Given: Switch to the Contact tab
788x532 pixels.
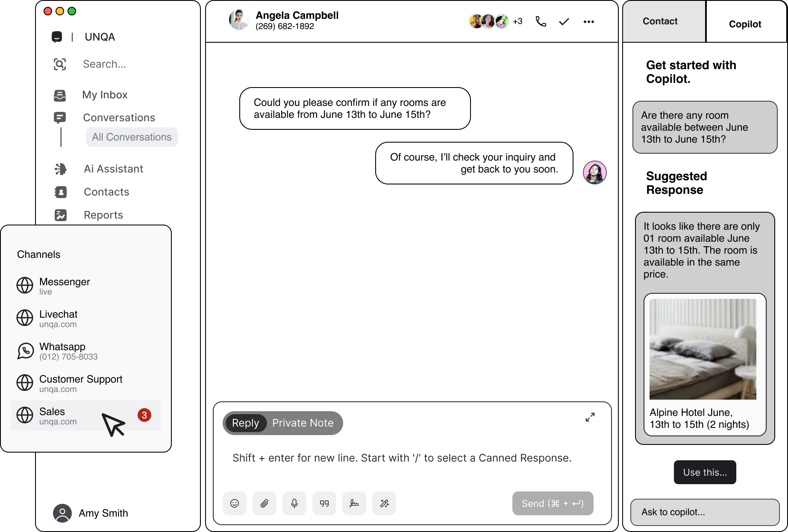Looking at the screenshot, I should (x=660, y=21).
